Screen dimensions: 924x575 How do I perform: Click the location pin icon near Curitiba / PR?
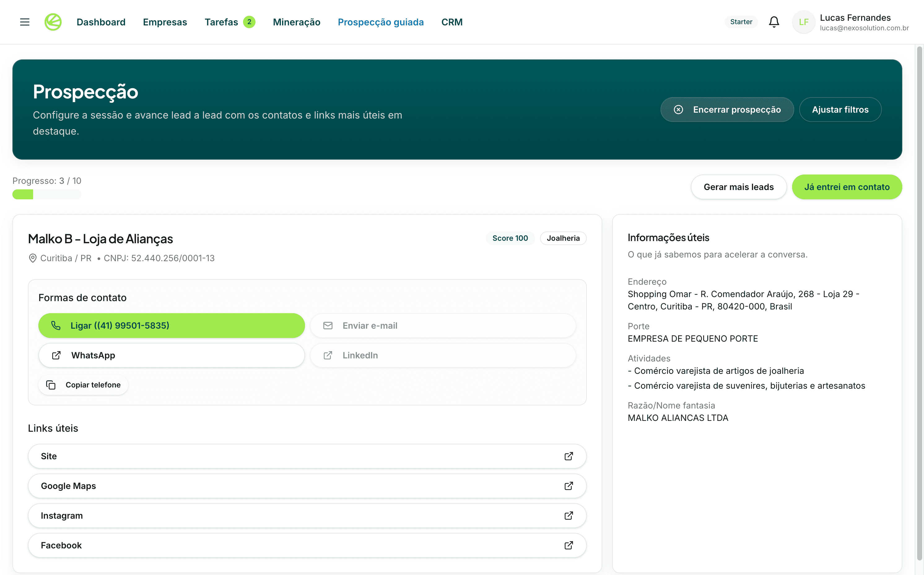click(x=33, y=258)
